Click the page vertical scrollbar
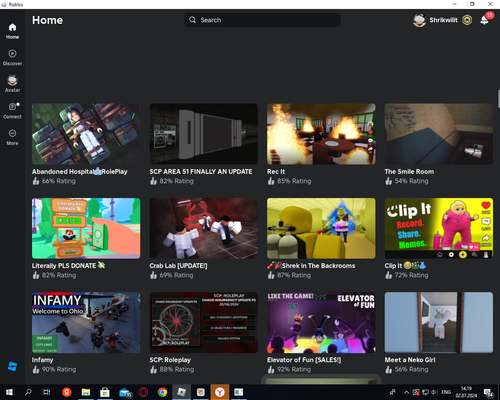500x400 pixels. 499,99
